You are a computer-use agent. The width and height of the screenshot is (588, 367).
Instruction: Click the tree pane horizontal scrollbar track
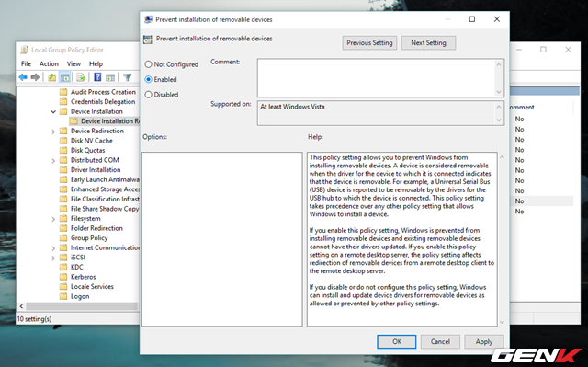[82, 306]
